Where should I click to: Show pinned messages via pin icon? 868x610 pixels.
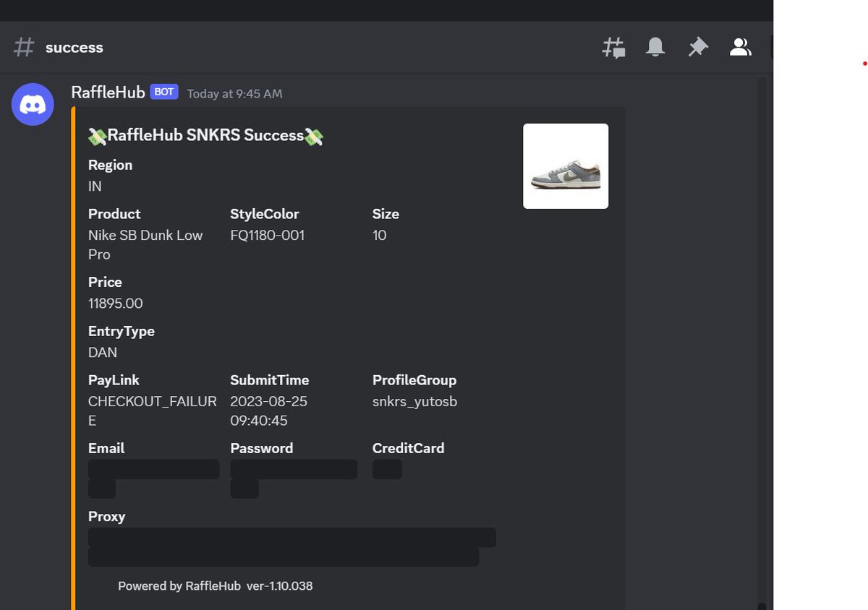point(697,48)
